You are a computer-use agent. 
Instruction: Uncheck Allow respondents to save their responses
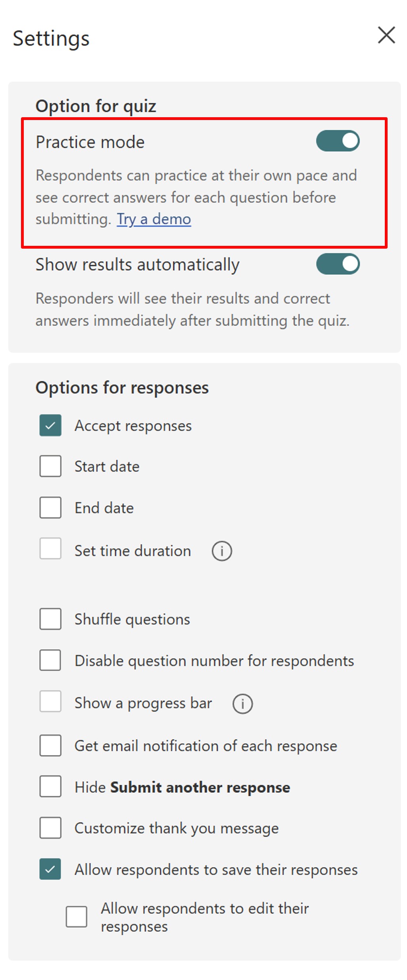click(50, 869)
